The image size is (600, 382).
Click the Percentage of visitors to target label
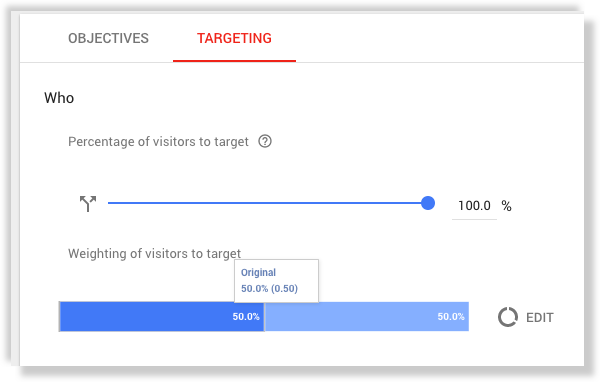[x=158, y=142]
